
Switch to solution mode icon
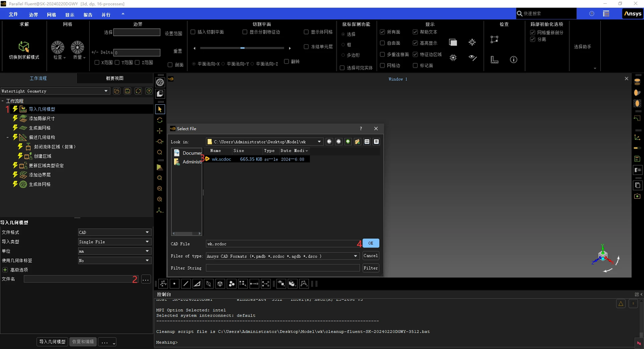(24, 47)
